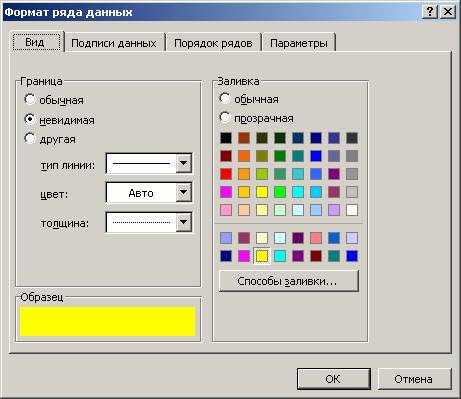The image size is (461, 399).
Task: Click the Отмена button
Action: [x=414, y=379]
